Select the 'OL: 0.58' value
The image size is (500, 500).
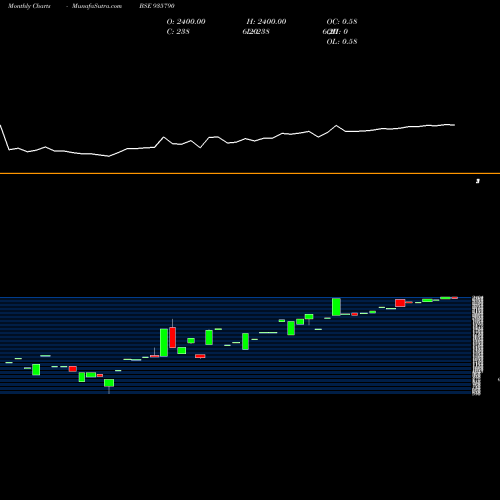[x=342, y=42]
